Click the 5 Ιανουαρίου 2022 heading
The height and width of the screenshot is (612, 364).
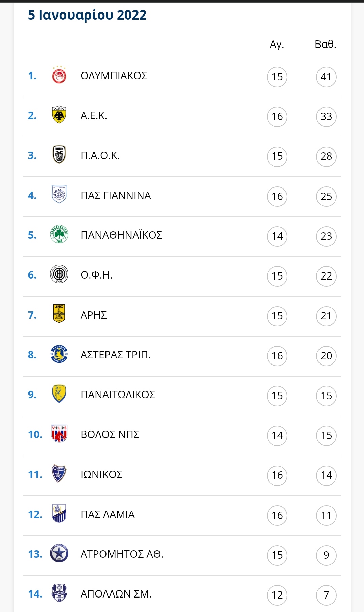[87, 15]
